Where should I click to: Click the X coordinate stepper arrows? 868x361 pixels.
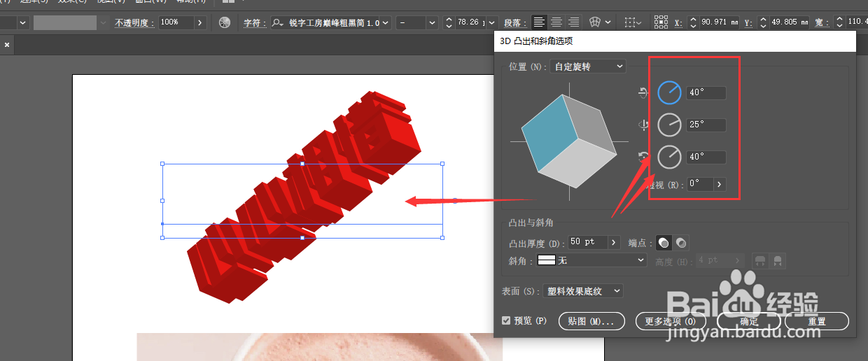coord(693,23)
